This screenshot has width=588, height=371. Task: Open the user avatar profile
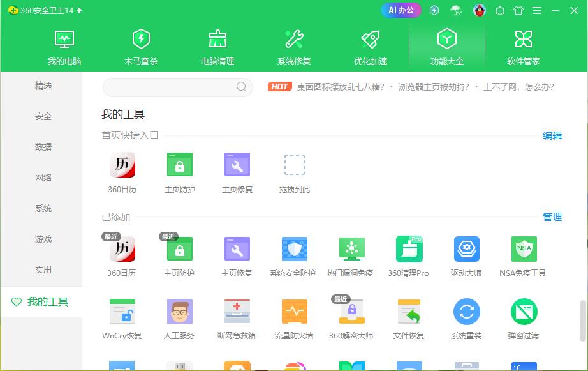(479, 10)
